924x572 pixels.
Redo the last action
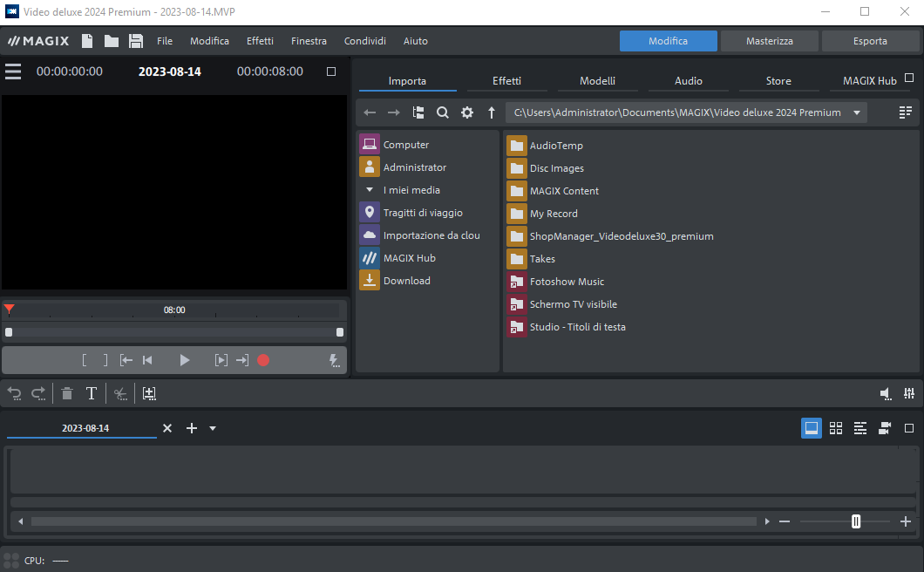pyautogui.click(x=38, y=394)
